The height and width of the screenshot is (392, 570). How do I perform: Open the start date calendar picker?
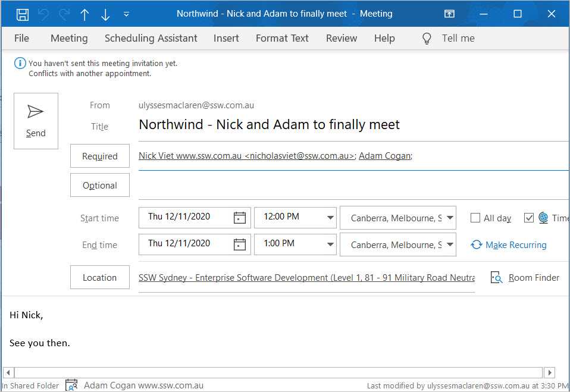pos(239,218)
